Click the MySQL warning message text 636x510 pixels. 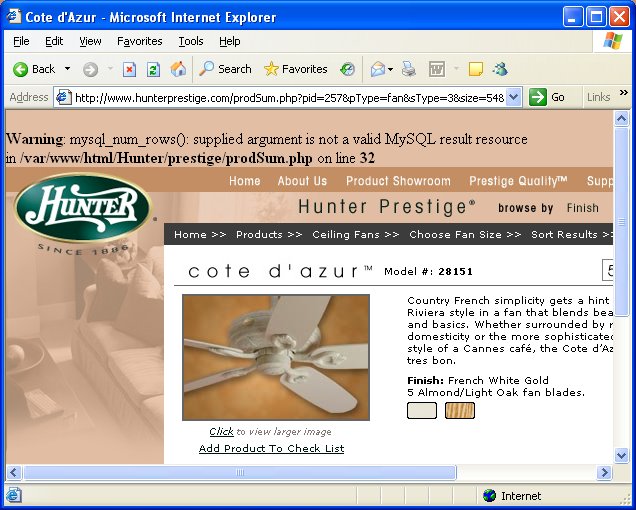tap(266, 148)
